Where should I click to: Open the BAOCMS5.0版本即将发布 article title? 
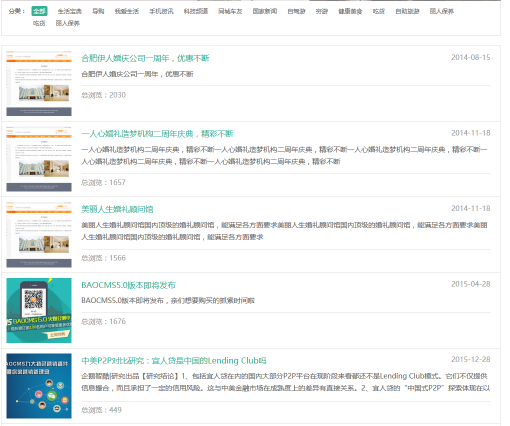[x=128, y=285]
